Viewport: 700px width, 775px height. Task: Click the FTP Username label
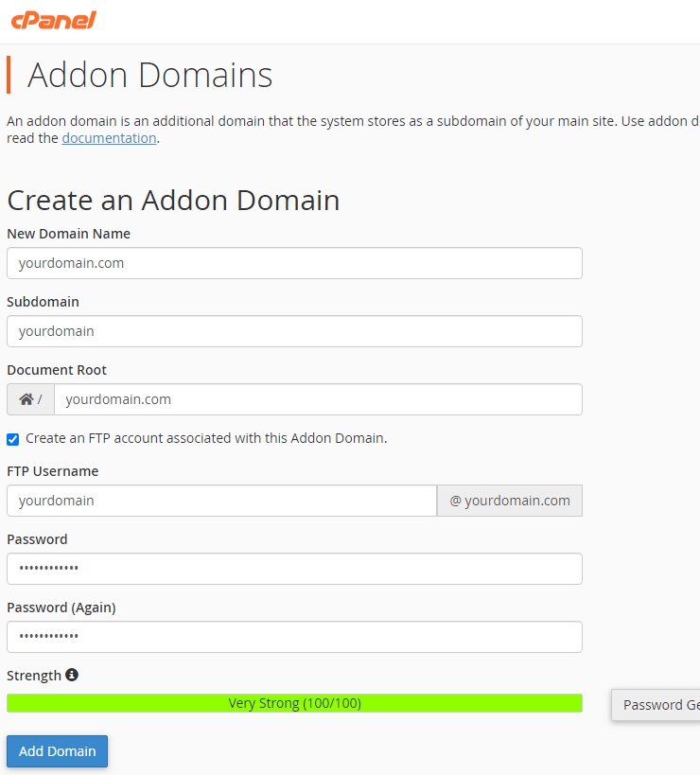(52, 470)
